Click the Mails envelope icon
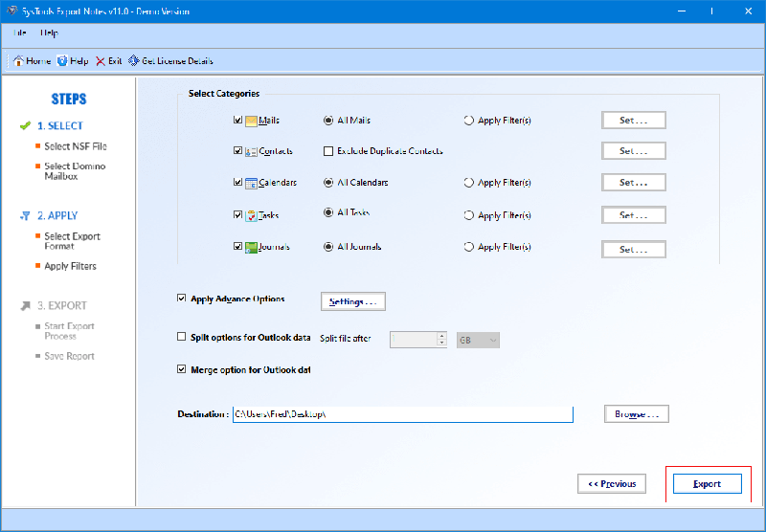The image size is (766, 532). click(251, 121)
